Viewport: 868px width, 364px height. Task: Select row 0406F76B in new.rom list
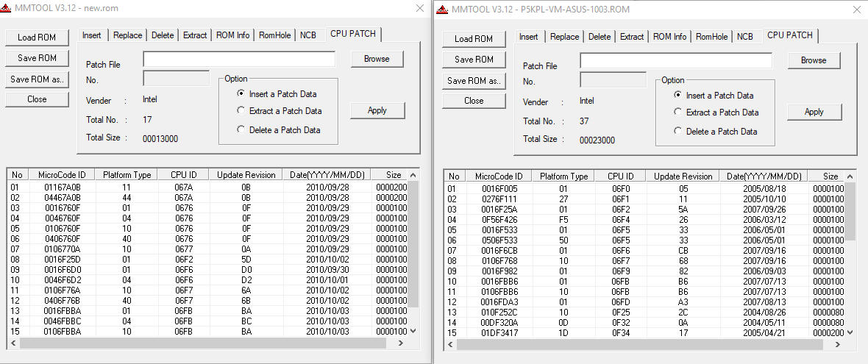pos(208,300)
